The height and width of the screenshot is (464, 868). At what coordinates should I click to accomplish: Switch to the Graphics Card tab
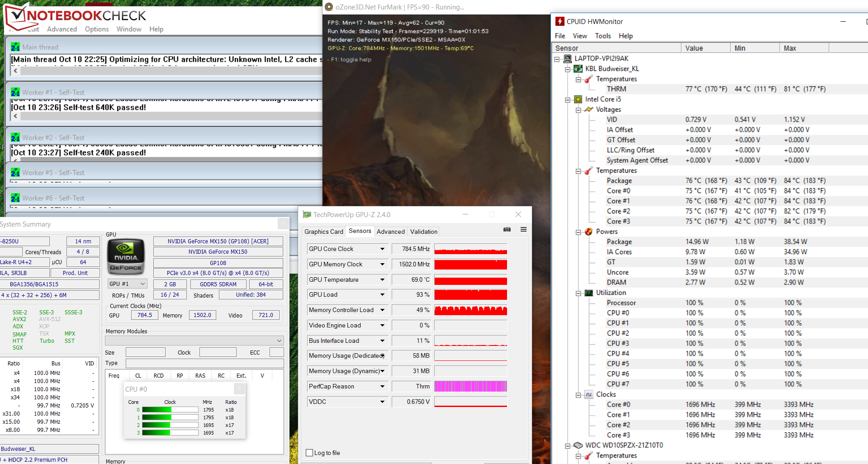(x=323, y=232)
